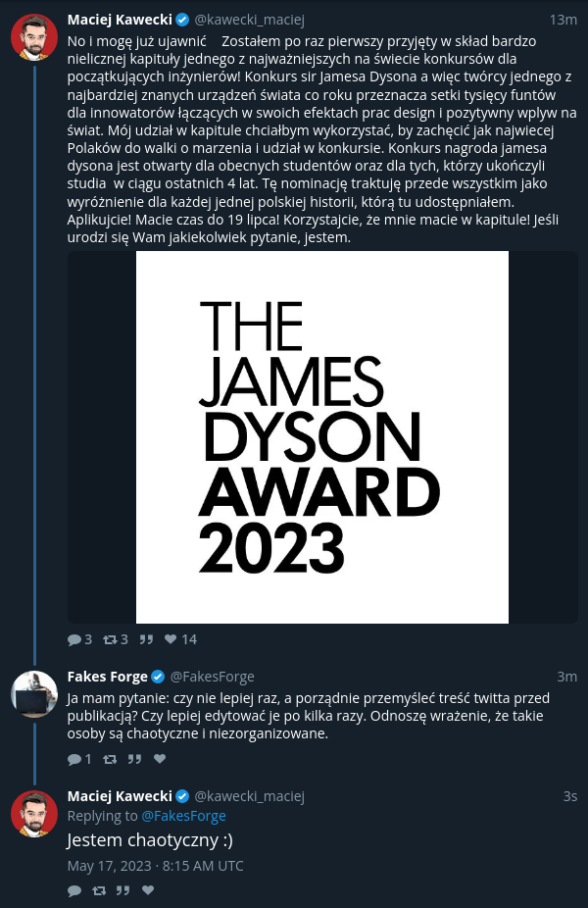Click the May 17, 2023 date link
Image resolution: width=588 pixels, height=908 pixels.
coord(155,866)
